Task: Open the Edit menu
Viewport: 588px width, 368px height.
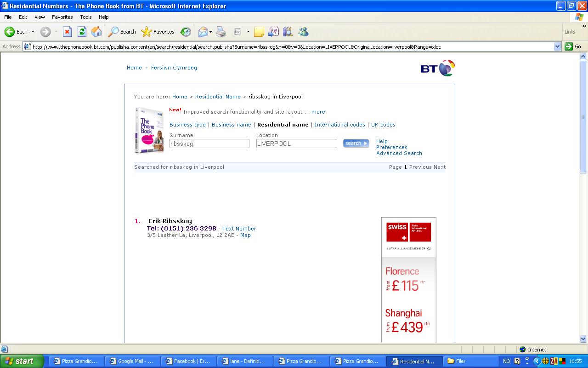Action: pos(23,17)
